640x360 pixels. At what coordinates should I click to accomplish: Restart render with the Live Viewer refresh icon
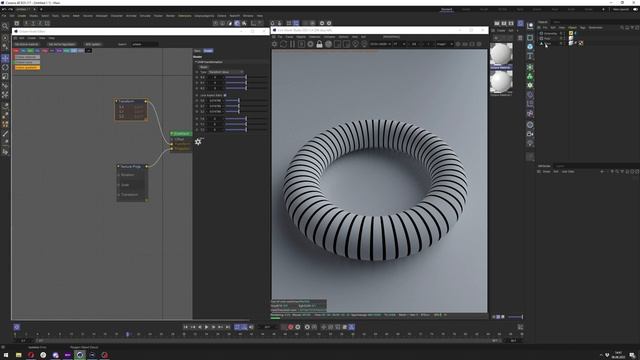pos(284,44)
